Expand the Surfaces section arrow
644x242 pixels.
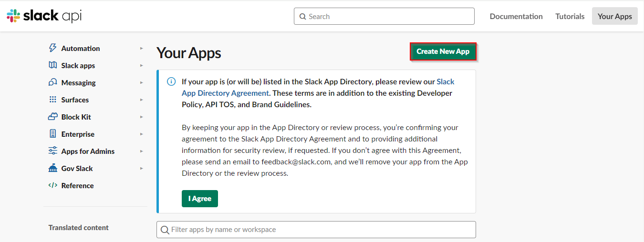tap(142, 100)
